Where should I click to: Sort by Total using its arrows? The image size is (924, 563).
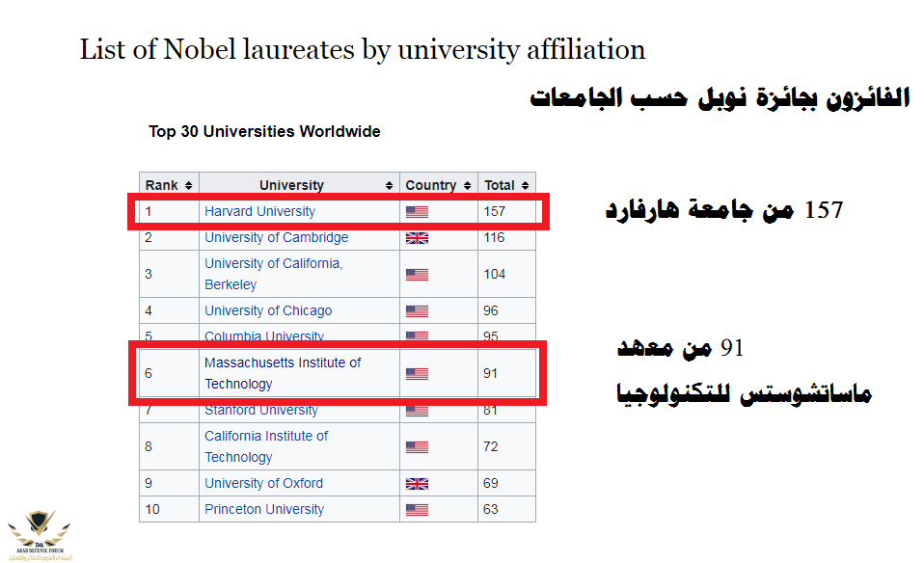point(525,185)
